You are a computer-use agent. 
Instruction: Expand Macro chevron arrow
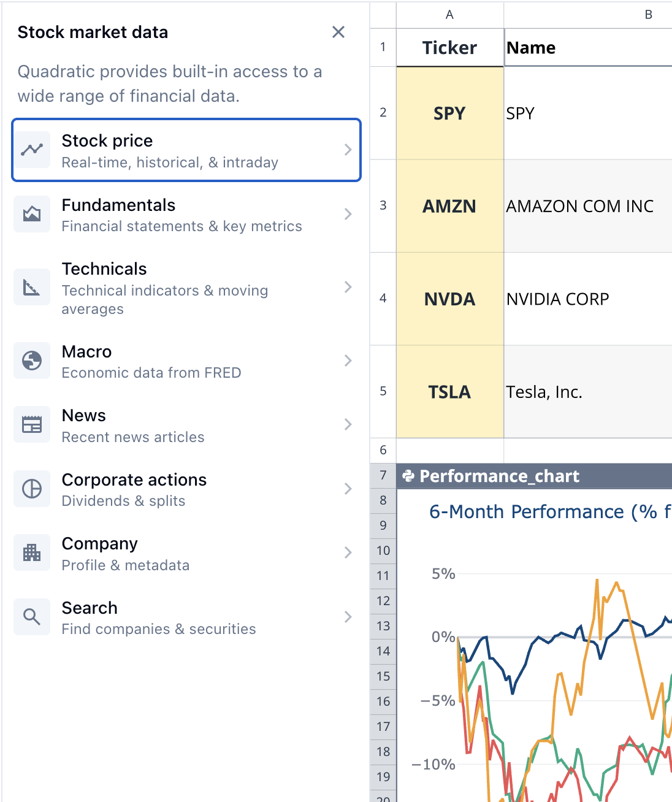coord(348,361)
